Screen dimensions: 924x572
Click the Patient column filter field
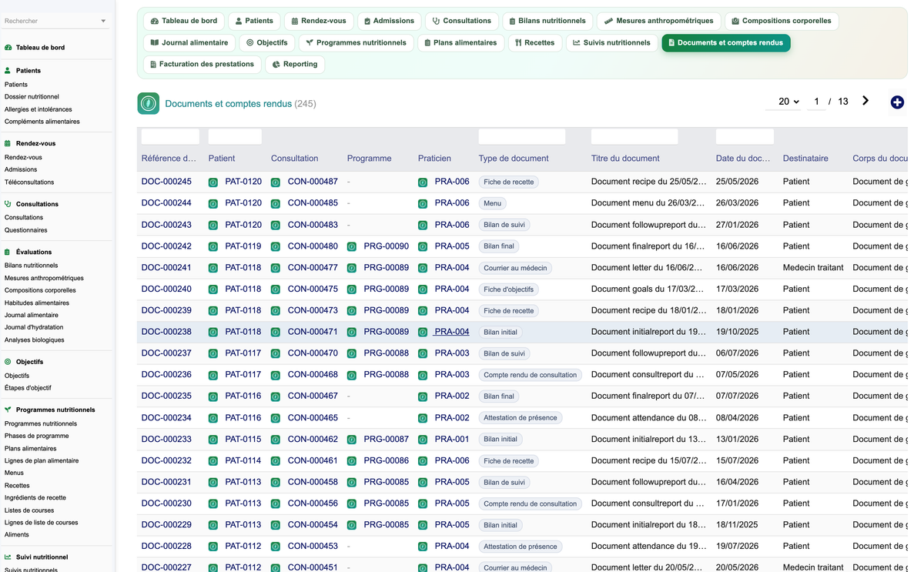[235, 137]
